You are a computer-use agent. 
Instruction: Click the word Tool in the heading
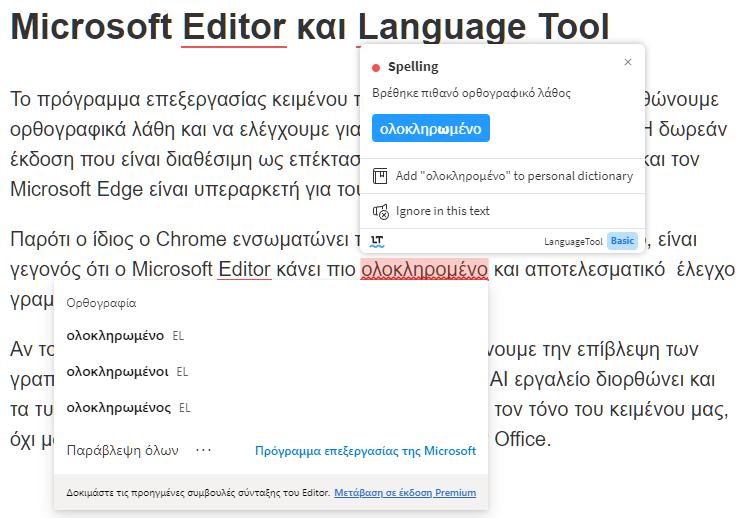(574, 27)
